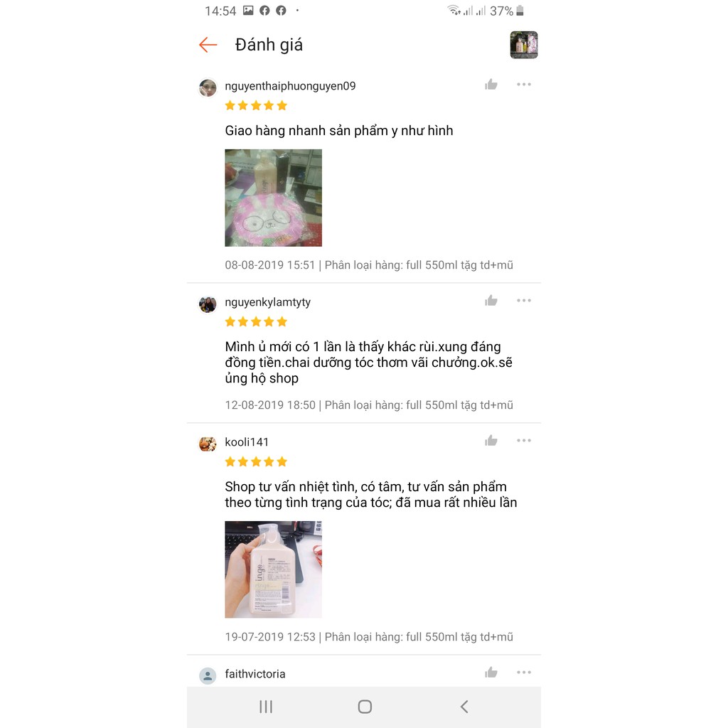Open the username nguyenkylamtyty
This screenshot has height=728, width=728.
[x=268, y=302]
